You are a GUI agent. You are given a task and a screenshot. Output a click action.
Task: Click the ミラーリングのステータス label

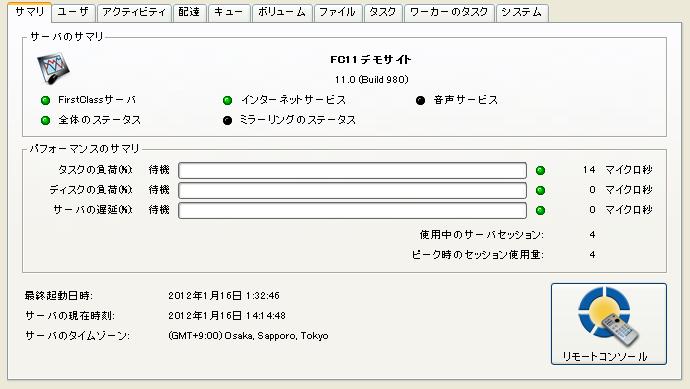click(298, 120)
